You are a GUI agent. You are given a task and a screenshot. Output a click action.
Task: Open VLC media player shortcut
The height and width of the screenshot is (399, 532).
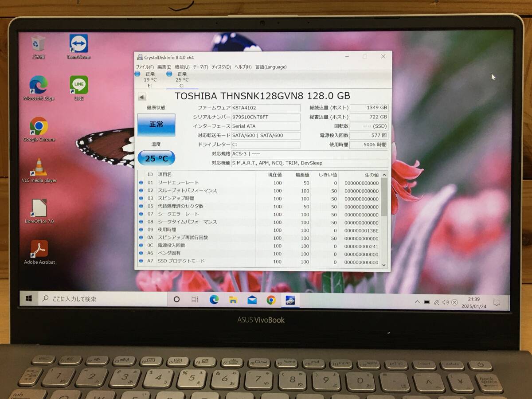coord(39,171)
